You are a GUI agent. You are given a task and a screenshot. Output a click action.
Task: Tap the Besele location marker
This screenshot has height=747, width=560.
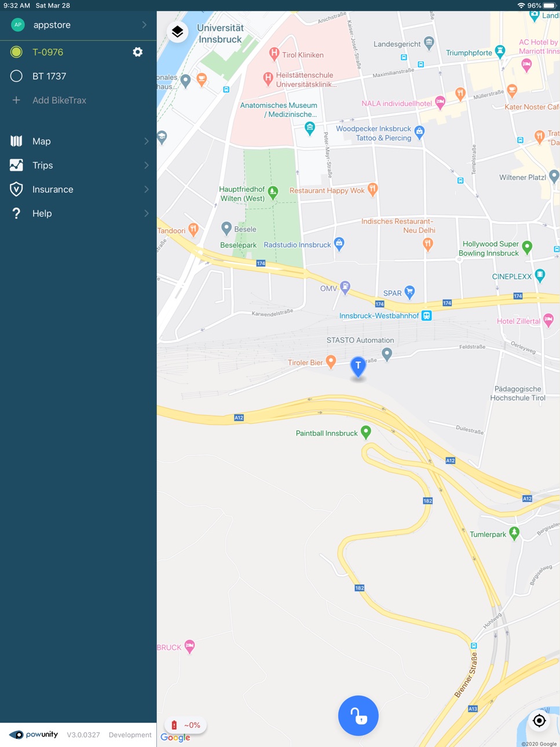(x=226, y=228)
